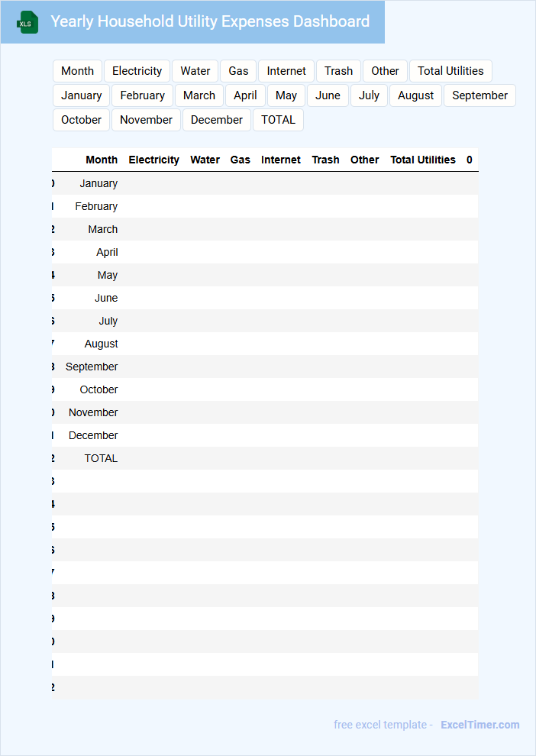The height and width of the screenshot is (756, 536).
Task: Open the ExcelTimer.com link
Action: [480, 725]
